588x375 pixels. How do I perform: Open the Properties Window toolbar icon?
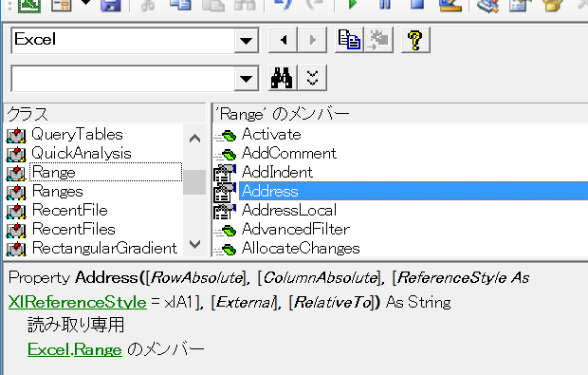tap(521, 5)
